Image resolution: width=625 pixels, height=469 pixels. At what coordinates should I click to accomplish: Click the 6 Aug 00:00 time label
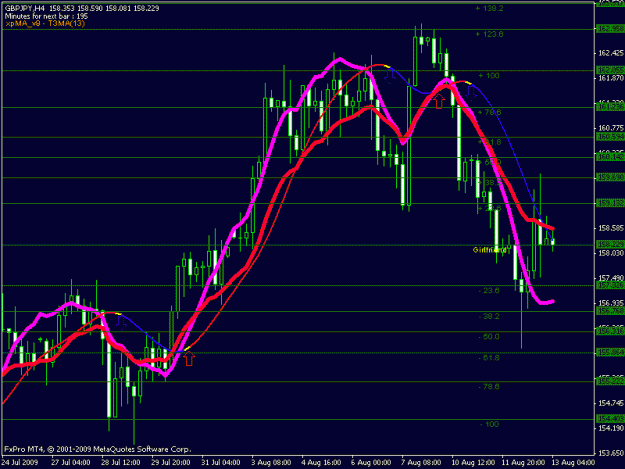click(371, 463)
